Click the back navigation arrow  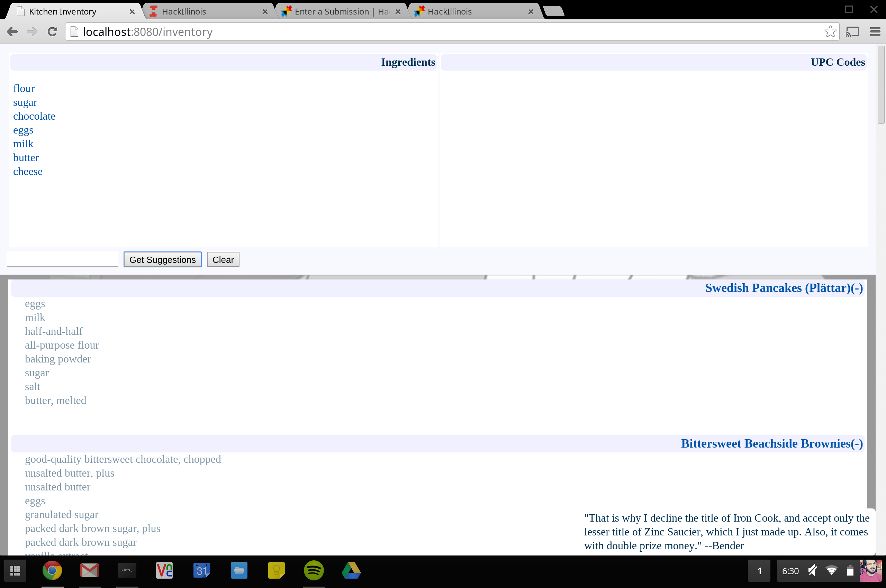pyautogui.click(x=12, y=32)
